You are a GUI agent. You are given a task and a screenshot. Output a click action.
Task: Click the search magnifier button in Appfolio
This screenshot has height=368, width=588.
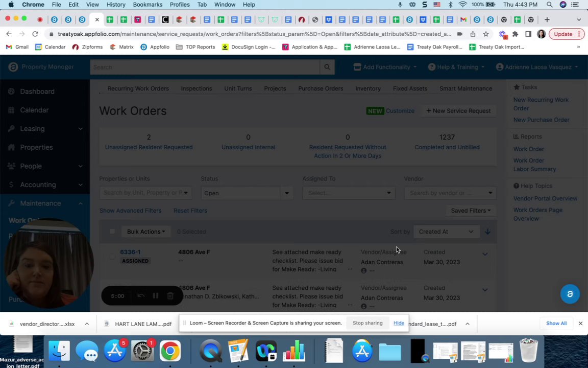point(327,67)
